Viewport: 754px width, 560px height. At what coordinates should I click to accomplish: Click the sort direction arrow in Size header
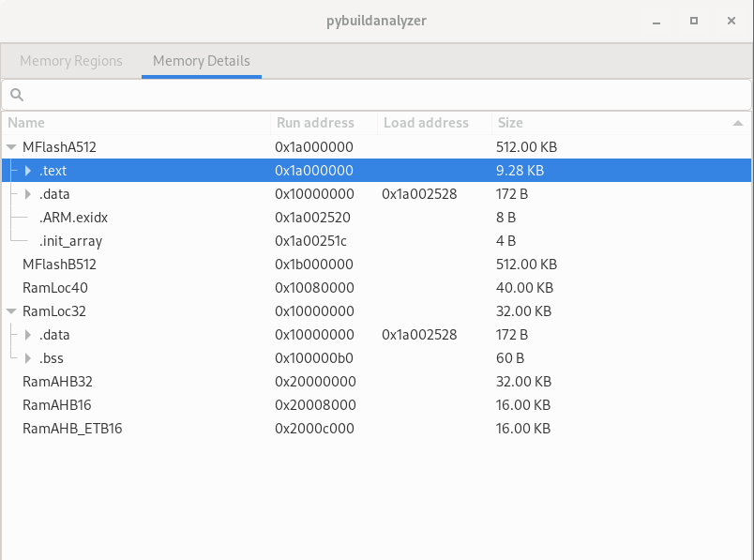coord(738,123)
